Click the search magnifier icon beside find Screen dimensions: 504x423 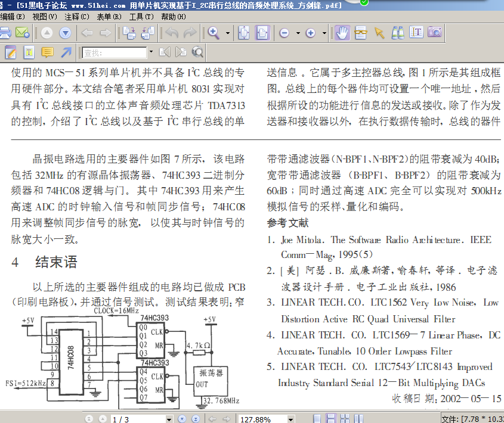coord(197,52)
